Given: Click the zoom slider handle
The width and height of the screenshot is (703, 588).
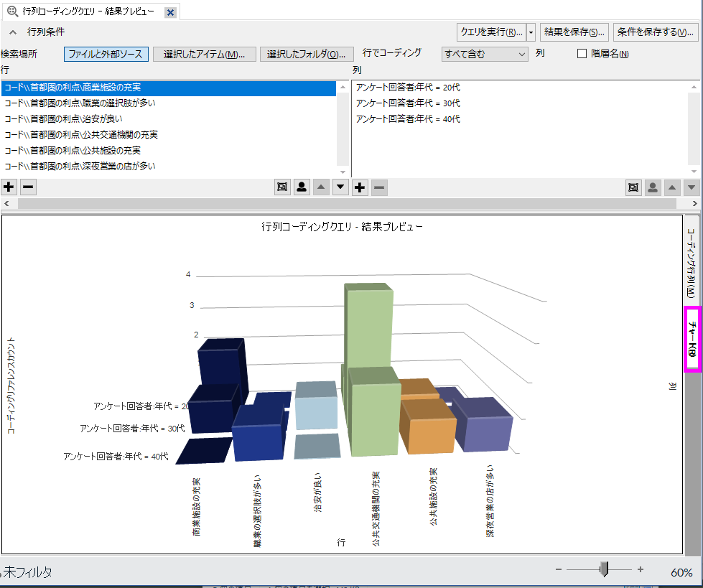Looking at the screenshot, I should (x=604, y=569).
